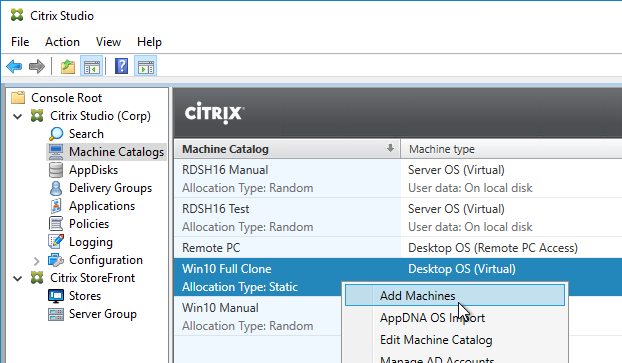Open Policies in the console tree
Viewport: 622px width, 363px height.
click(89, 224)
